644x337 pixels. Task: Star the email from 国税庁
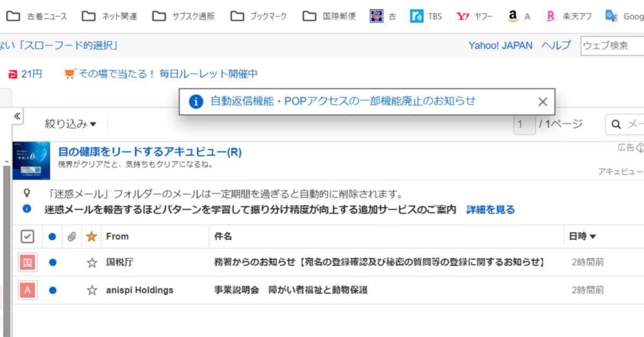(x=92, y=263)
